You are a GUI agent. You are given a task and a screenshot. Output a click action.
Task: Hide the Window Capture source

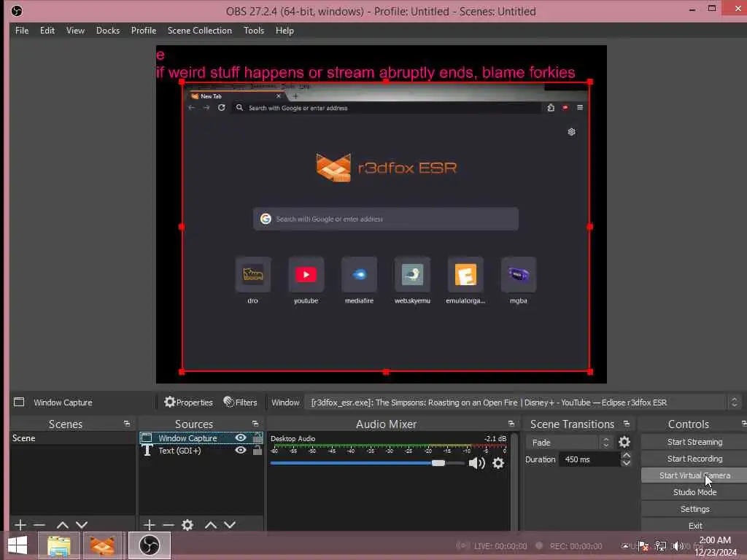tap(241, 437)
